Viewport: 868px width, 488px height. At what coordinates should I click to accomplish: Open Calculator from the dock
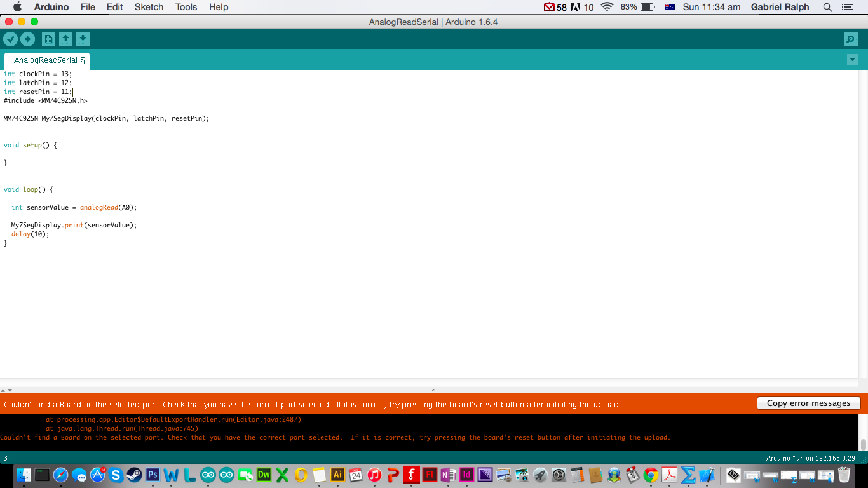577,475
